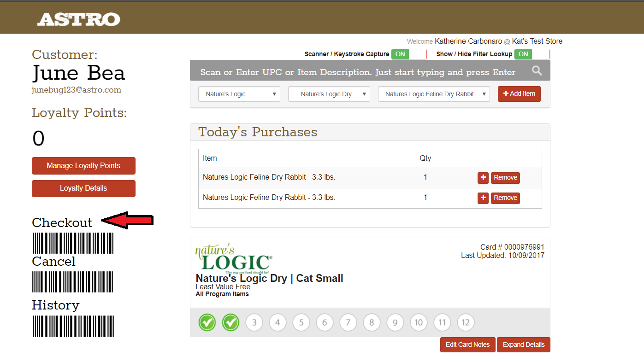Click Nature's Logic Dry | Cat Small title
Screen dimensions: 644x362
(x=270, y=278)
